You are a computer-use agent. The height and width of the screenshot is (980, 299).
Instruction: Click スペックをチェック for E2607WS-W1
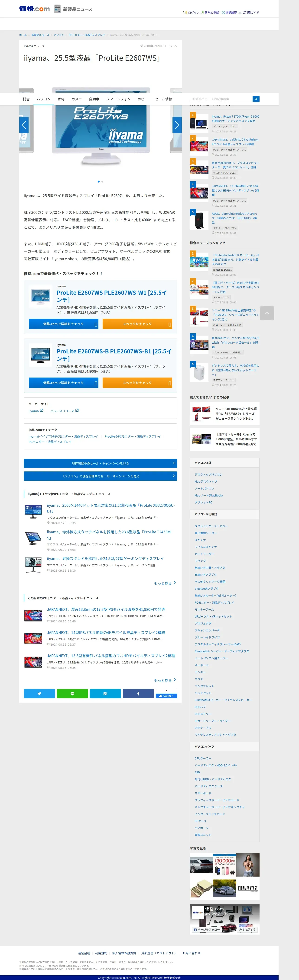137,324
